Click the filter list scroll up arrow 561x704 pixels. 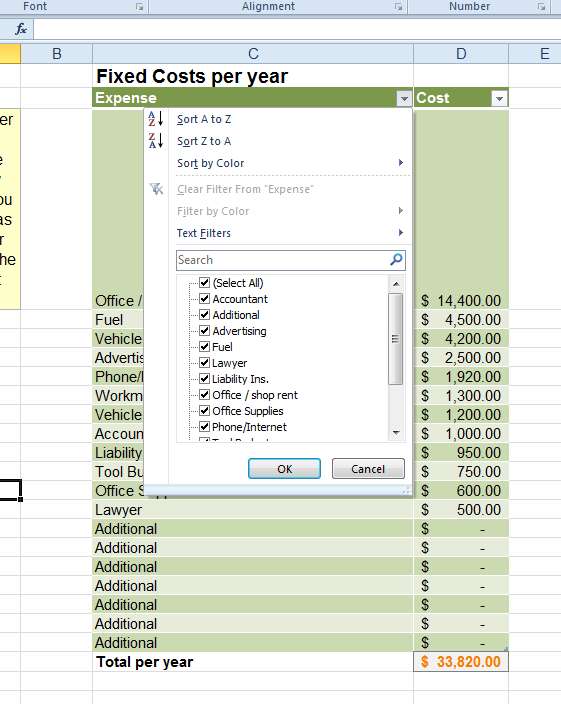[x=396, y=284]
